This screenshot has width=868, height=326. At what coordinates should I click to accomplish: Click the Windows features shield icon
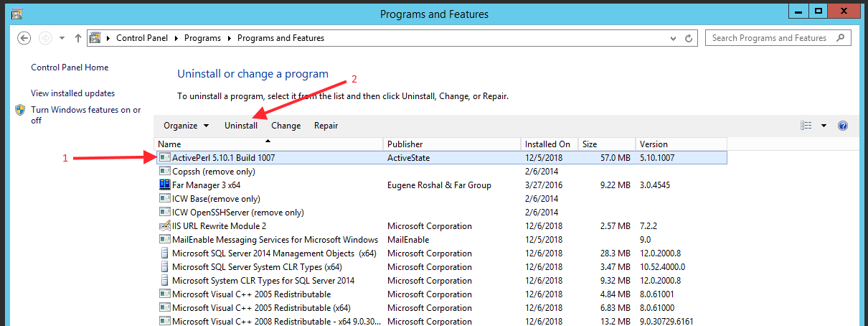tap(20, 111)
